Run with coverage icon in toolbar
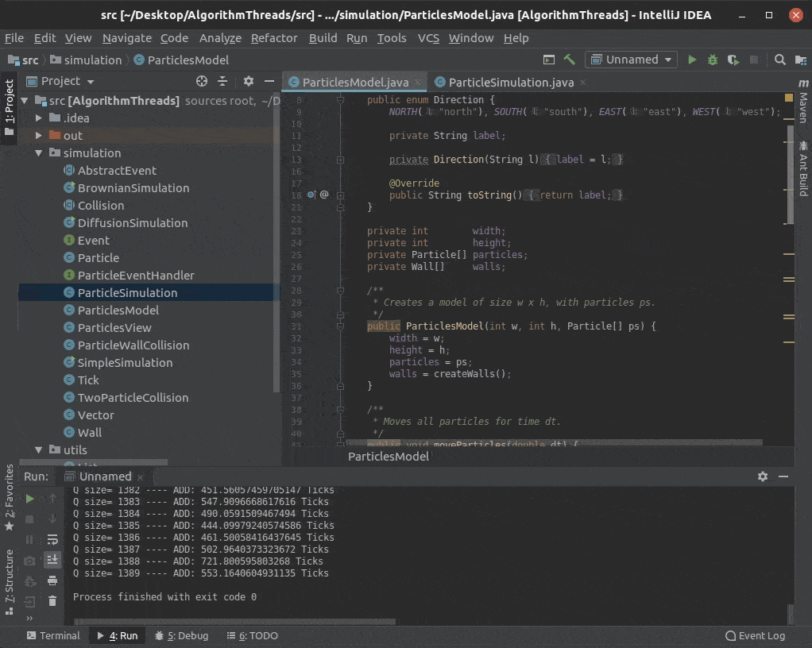 click(x=733, y=60)
